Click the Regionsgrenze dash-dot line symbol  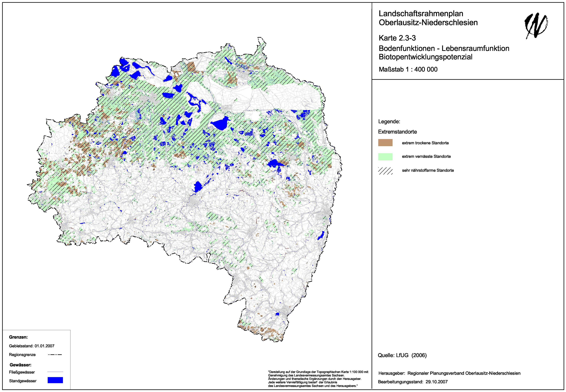(x=55, y=355)
